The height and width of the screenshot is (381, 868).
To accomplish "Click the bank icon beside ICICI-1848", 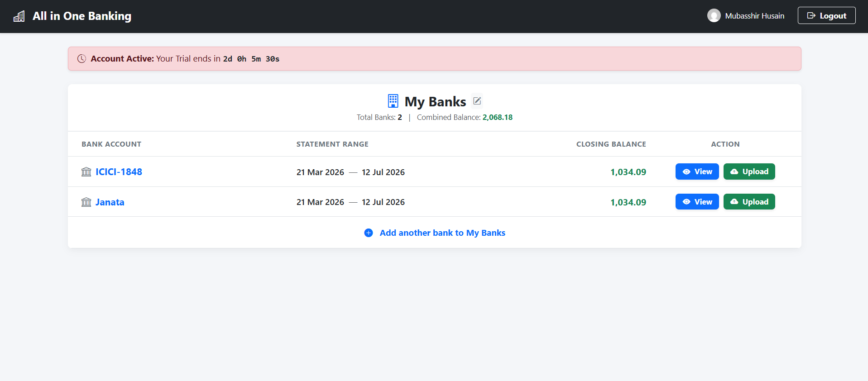I will (x=86, y=172).
